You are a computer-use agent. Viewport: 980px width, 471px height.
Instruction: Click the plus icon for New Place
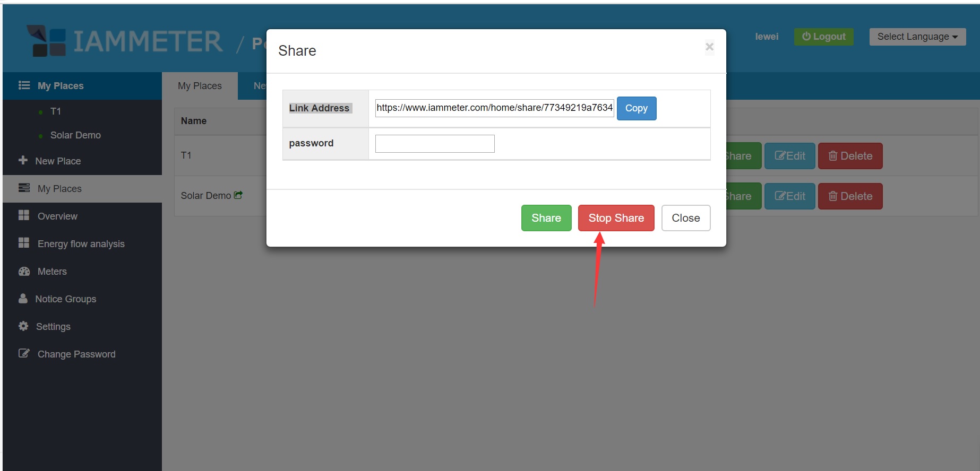(x=23, y=160)
